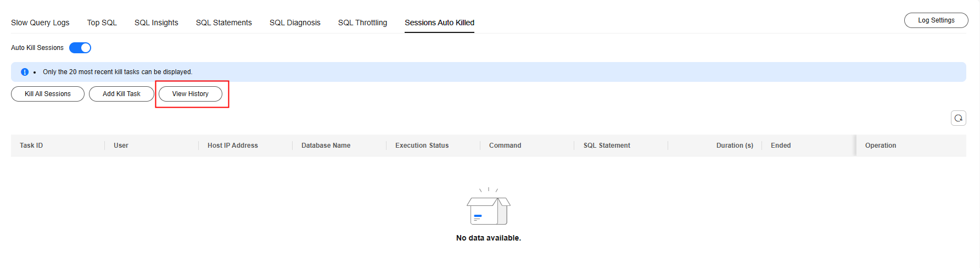Click the blue info icon in banner
The image size is (980, 268).
(x=25, y=72)
